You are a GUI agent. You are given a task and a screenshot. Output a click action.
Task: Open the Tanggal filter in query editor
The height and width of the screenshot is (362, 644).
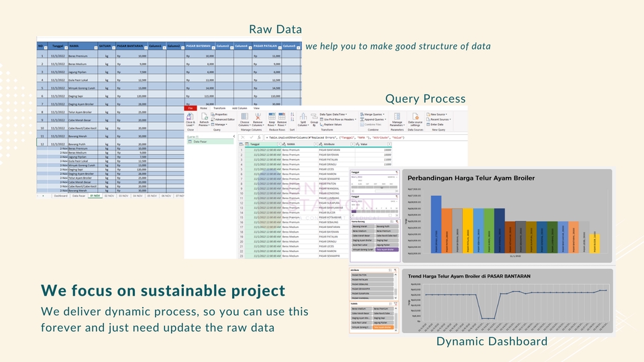tap(279, 145)
